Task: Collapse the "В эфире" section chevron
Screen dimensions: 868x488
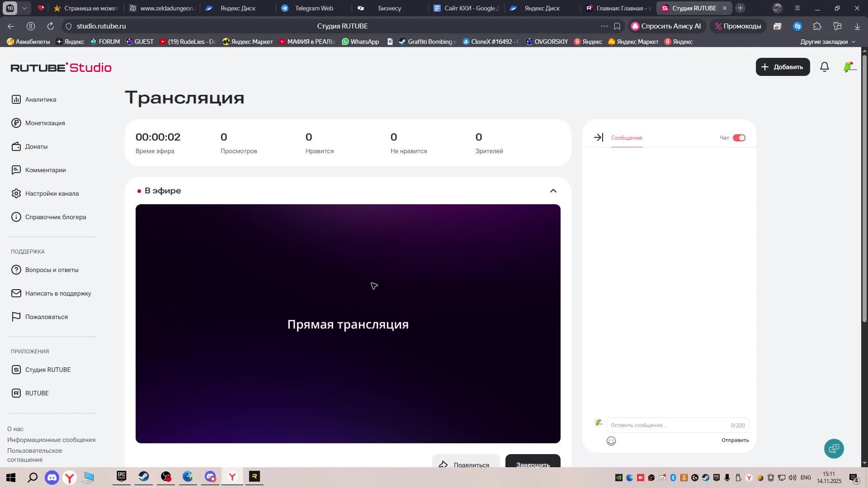Action: [553, 191]
